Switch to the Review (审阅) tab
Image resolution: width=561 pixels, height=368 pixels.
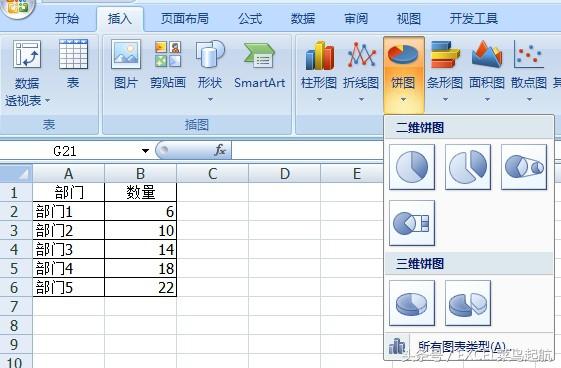pyautogui.click(x=356, y=19)
